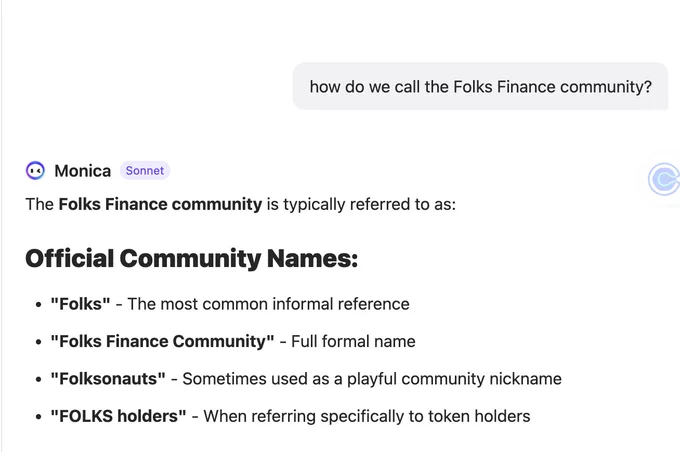This screenshot has height=452, width=680.
Task: Click the bold "FOLKS holders" term
Action: tap(118, 416)
